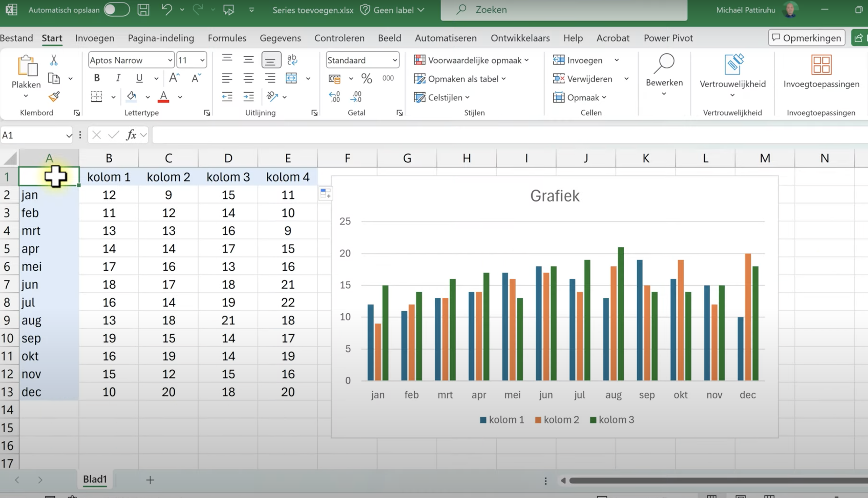This screenshot has width=868, height=498.
Task: Click the Save disk icon
Action: [x=143, y=10]
